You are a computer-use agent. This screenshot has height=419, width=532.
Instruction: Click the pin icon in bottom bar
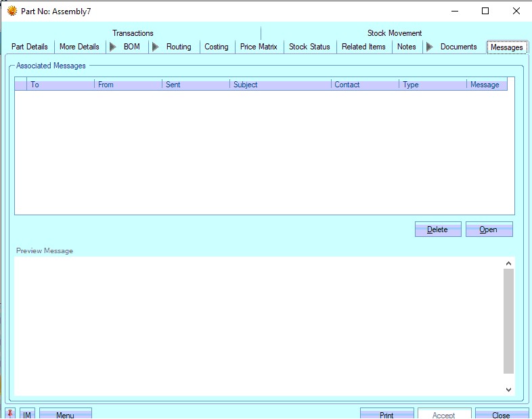10,414
